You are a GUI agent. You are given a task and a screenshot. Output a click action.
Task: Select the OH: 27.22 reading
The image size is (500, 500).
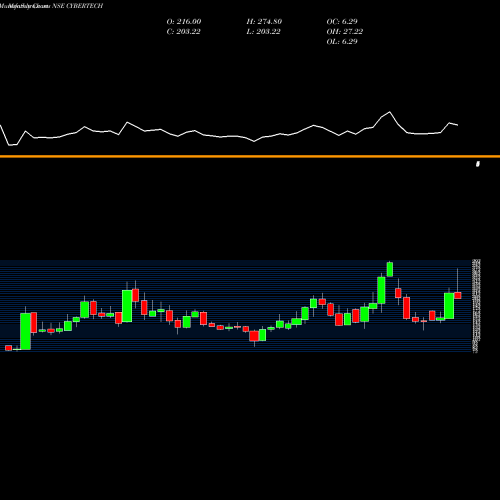(345, 32)
